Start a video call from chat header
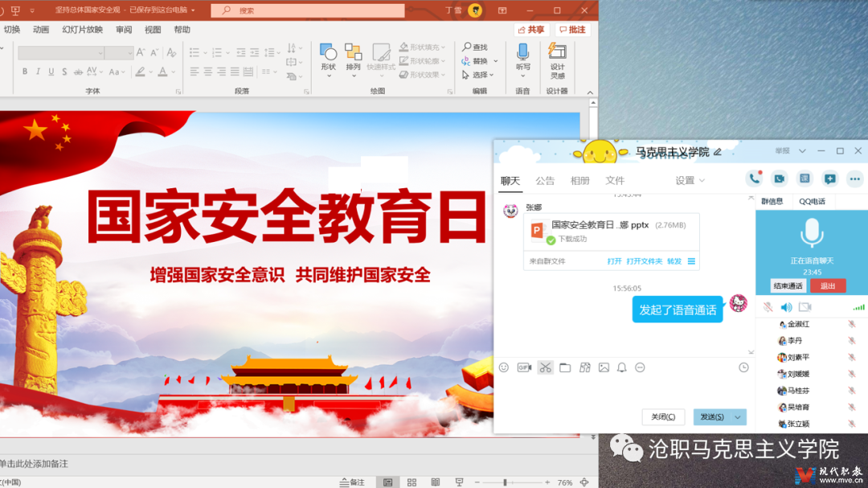 [779, 178]
